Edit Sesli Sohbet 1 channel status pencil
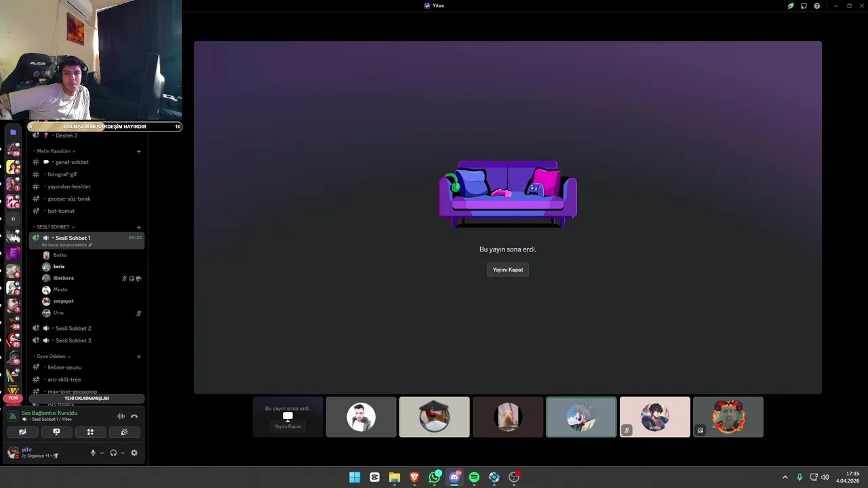Screen dimensions: 868x488 [x=90, y=245]
